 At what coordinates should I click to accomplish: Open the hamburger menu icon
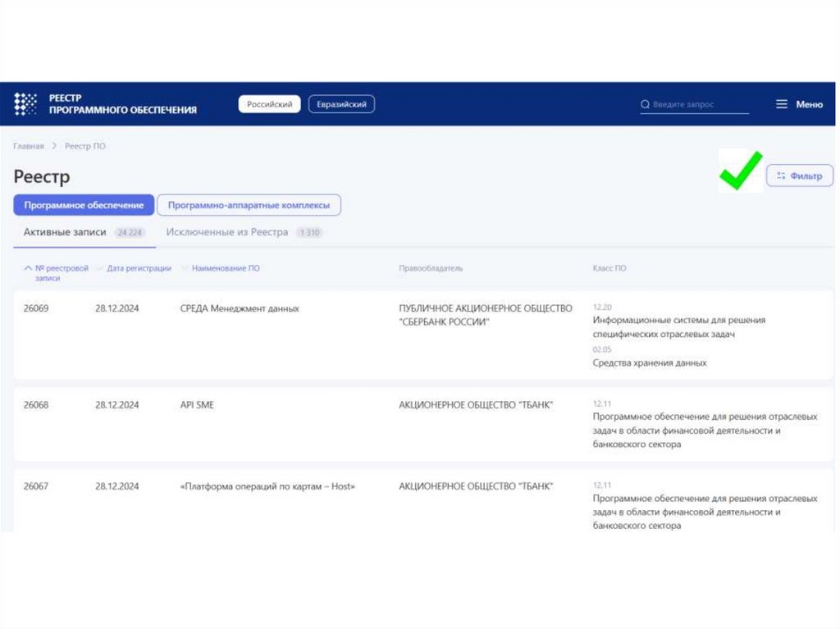[x=782, y=104]
